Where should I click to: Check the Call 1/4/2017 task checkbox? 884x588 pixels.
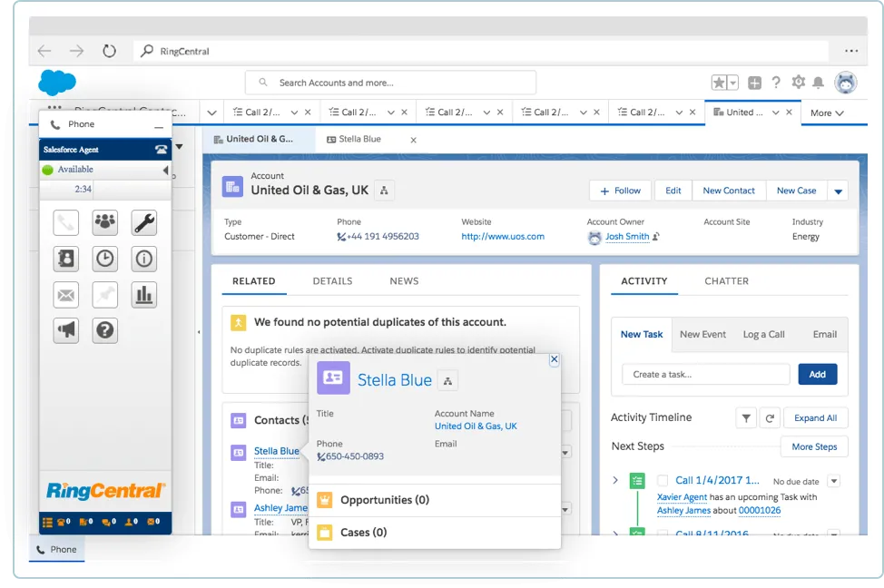[x=663, y=481]
